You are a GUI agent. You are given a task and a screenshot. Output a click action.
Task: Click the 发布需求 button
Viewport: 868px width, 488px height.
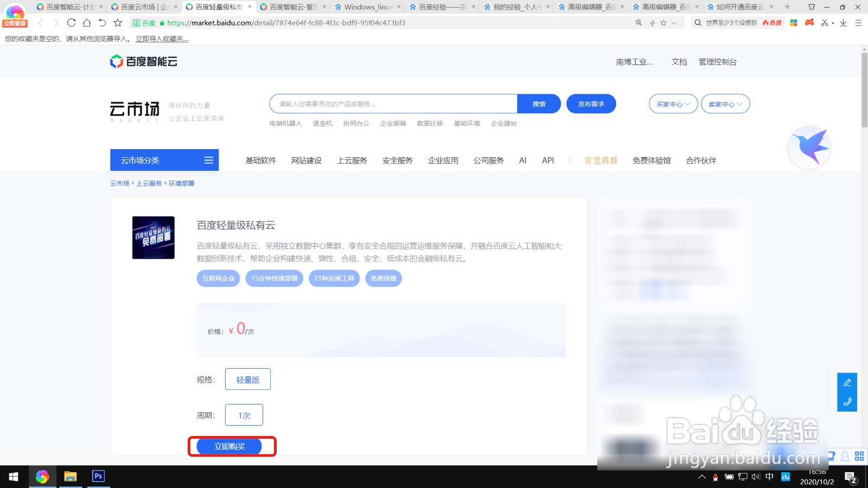point(591,104)
